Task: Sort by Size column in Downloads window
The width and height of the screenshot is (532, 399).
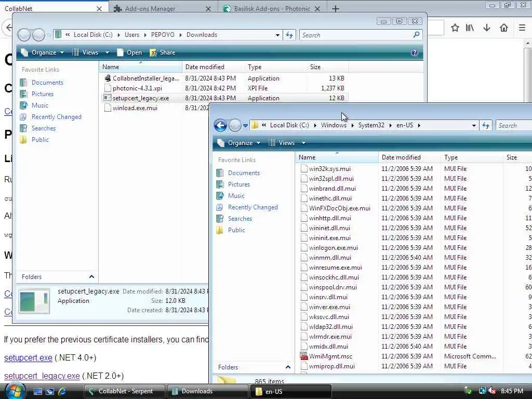Action: [327, 67]
